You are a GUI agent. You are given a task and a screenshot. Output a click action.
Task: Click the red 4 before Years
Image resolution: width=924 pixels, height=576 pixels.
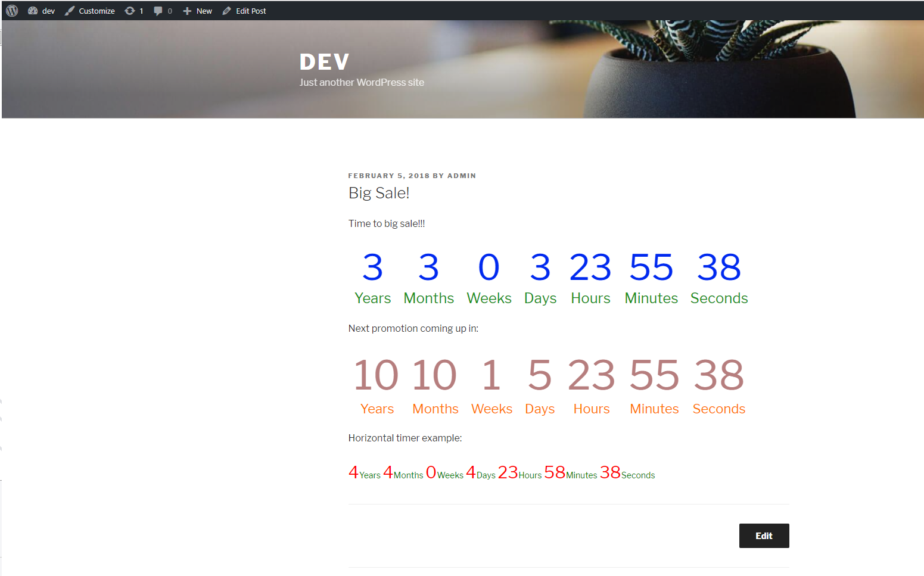coord(353,472)
